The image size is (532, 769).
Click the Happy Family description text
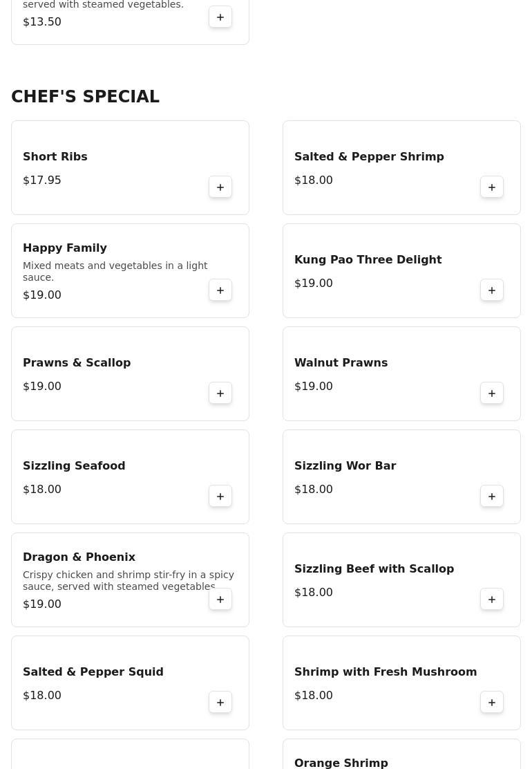[x=115, y=272]
